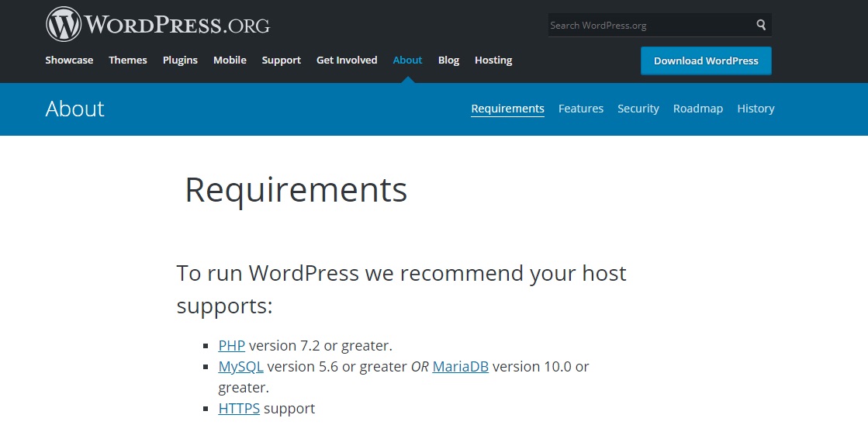Open the Hosting page
This screenshot has height=432, width=868.
493,60
